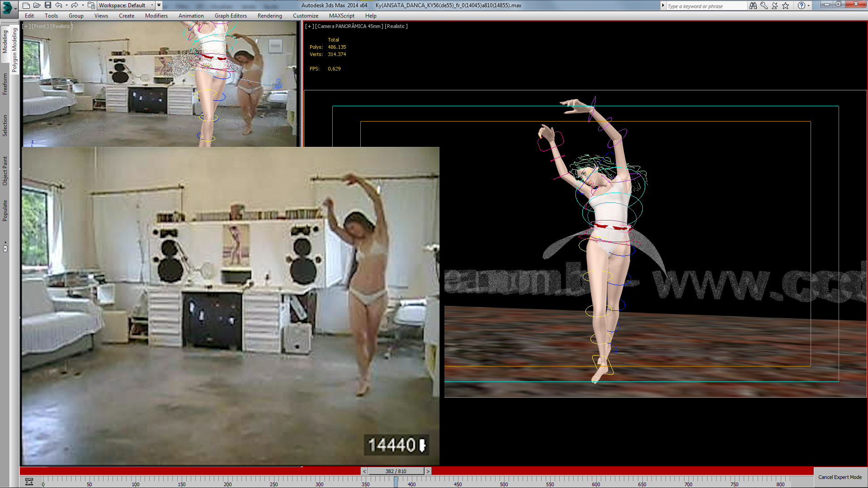Image resolution: width=868 pixels, height=488 pixels.
Task: Create a new scene with New icon
Action: tap(26, 5)
